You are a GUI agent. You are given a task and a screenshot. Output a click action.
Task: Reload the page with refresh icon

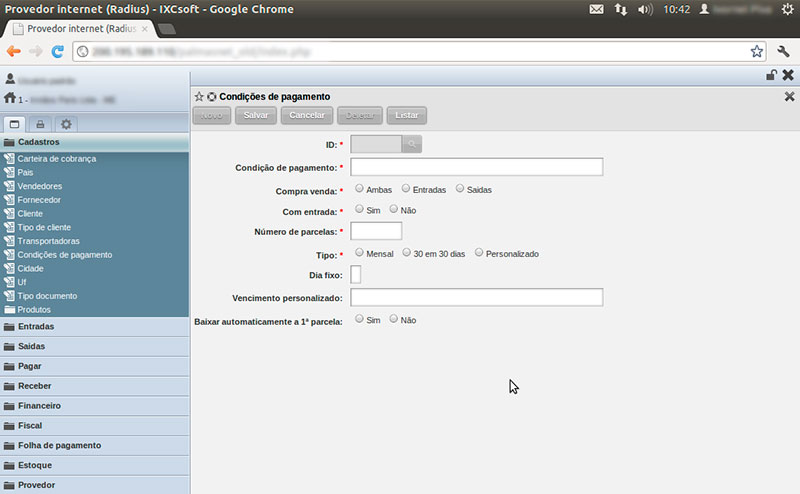coord(57,52)
